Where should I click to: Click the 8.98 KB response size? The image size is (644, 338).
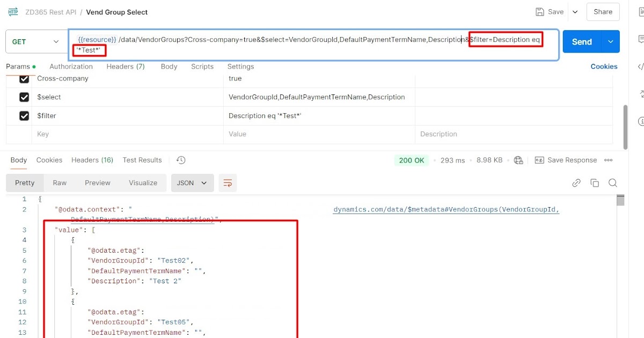[489, 160]
